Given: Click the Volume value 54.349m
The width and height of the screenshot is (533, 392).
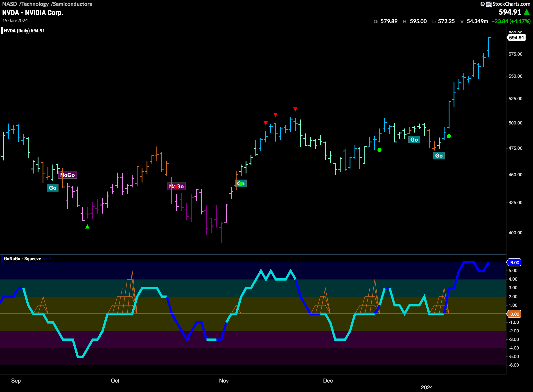Looking at the screenshot, I should [477, 21].
